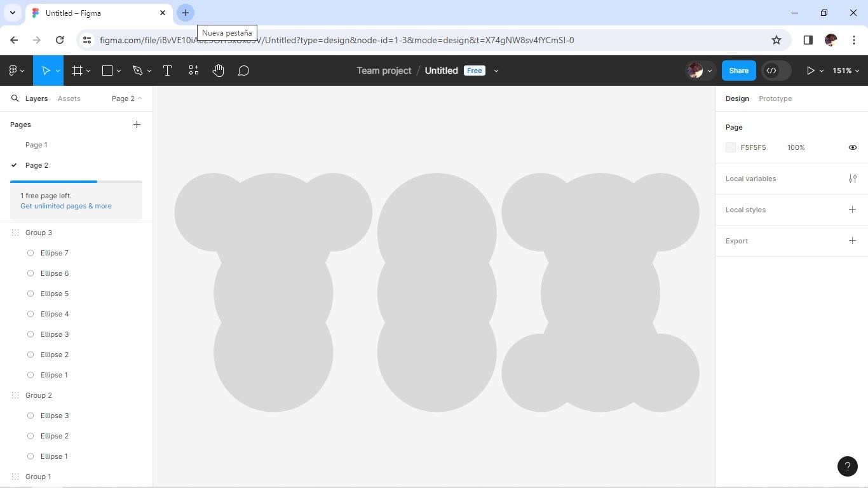Click the Present play icon

click(810, 71)
